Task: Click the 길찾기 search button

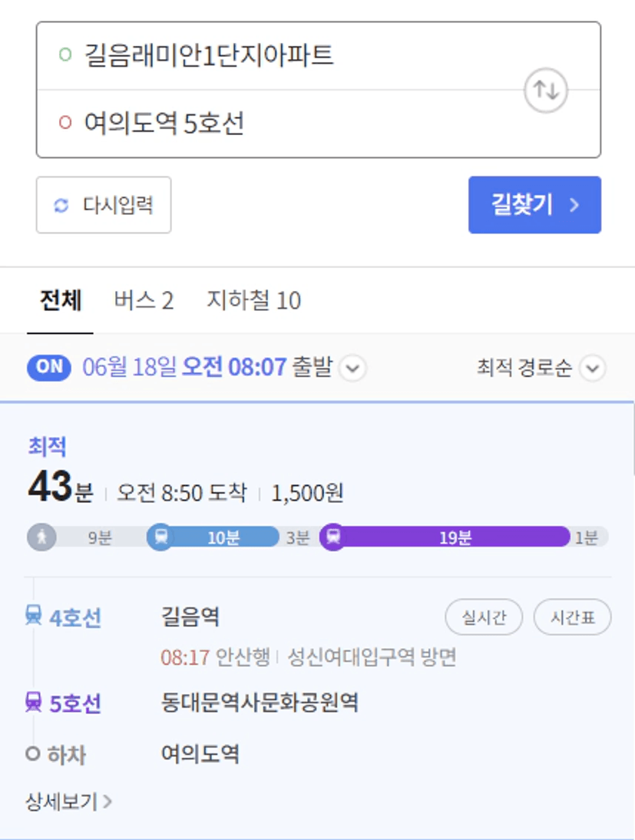Action: [534, 205]
